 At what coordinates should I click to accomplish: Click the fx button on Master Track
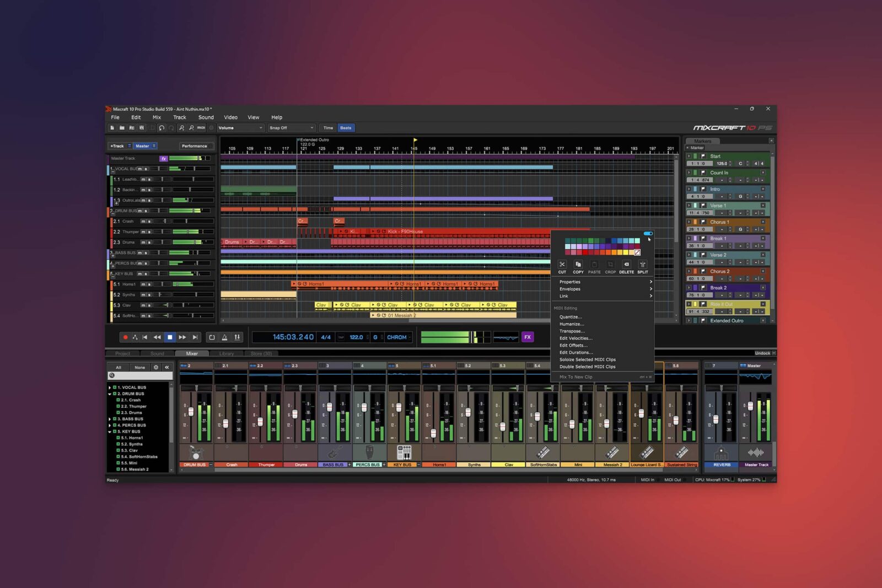163,159
